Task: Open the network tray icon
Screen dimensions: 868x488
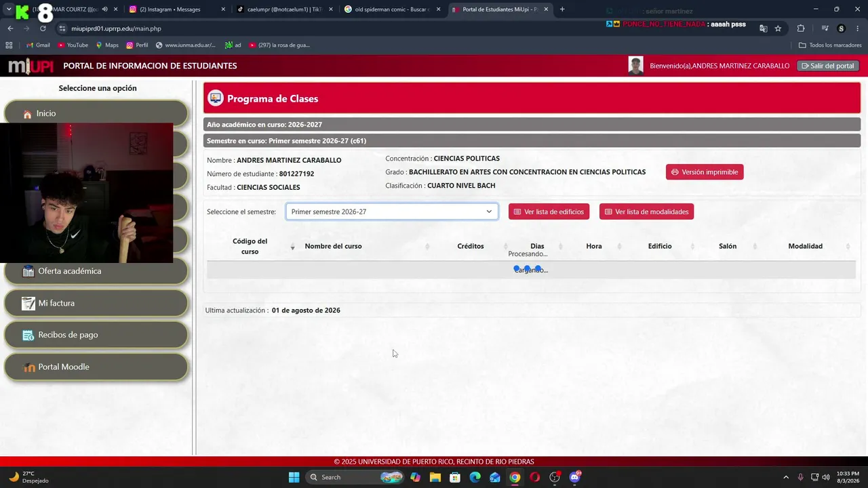Action: click(x=814, y=477)
